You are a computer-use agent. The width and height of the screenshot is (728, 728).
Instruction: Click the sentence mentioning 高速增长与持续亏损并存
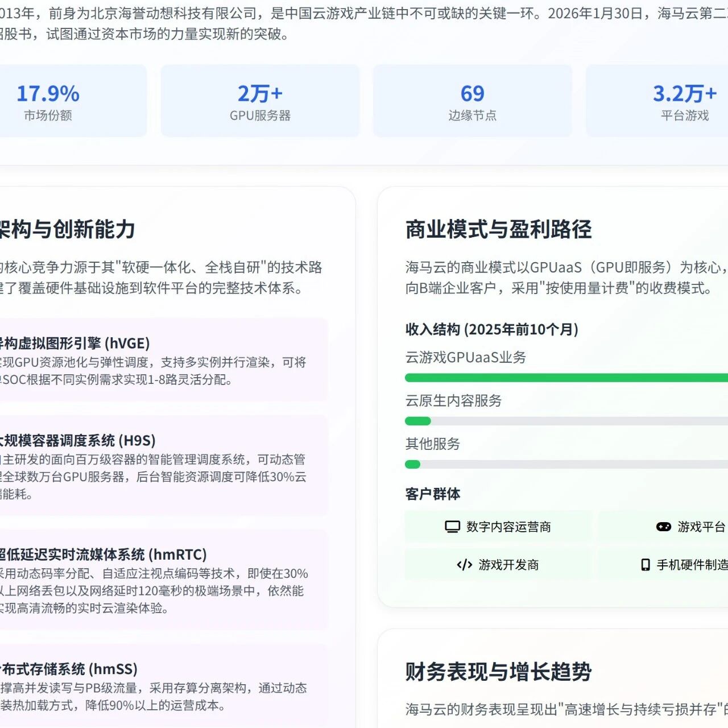566,709
